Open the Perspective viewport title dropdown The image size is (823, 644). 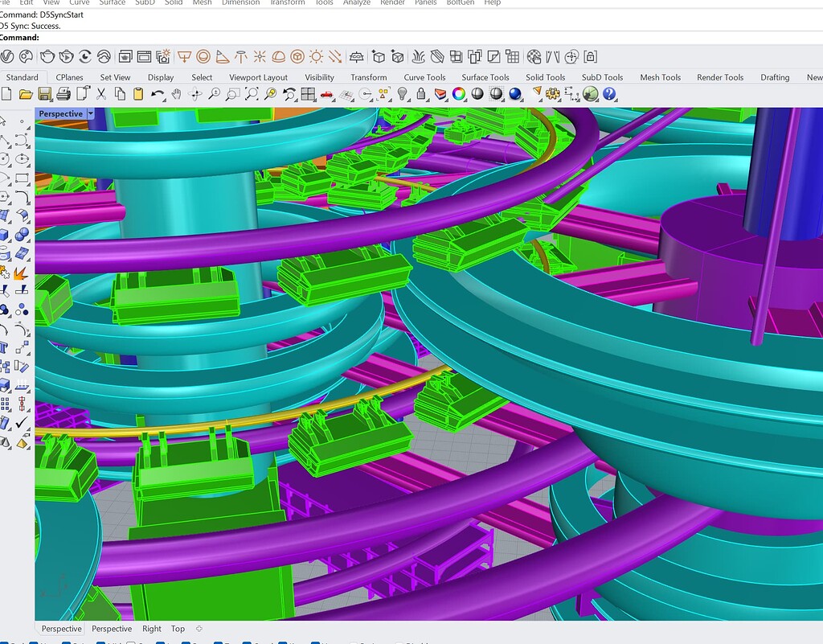(90, 113)
